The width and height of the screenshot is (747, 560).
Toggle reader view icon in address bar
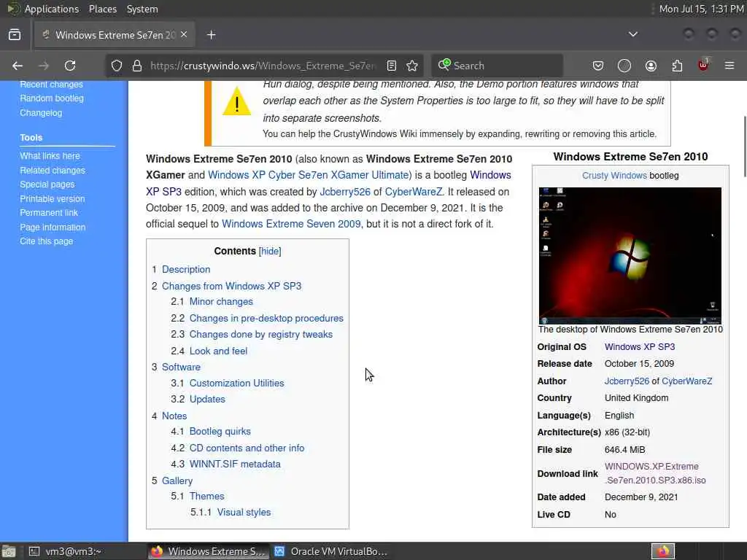(392, 66)
